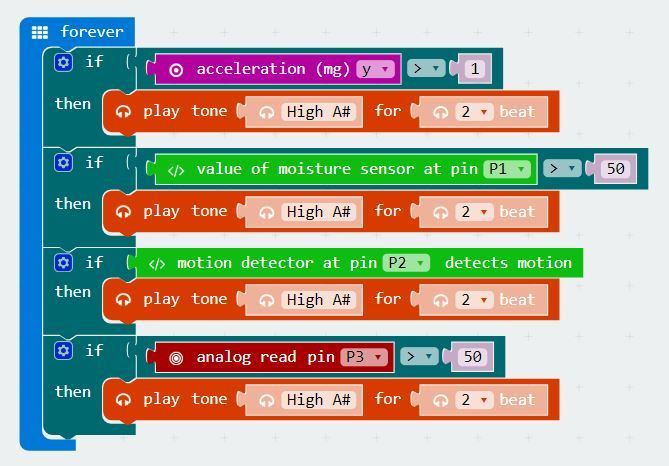The height and width of the screenshot is (466, 669).
Task: Click the fourth High A# note field
Action: [318, 400]
